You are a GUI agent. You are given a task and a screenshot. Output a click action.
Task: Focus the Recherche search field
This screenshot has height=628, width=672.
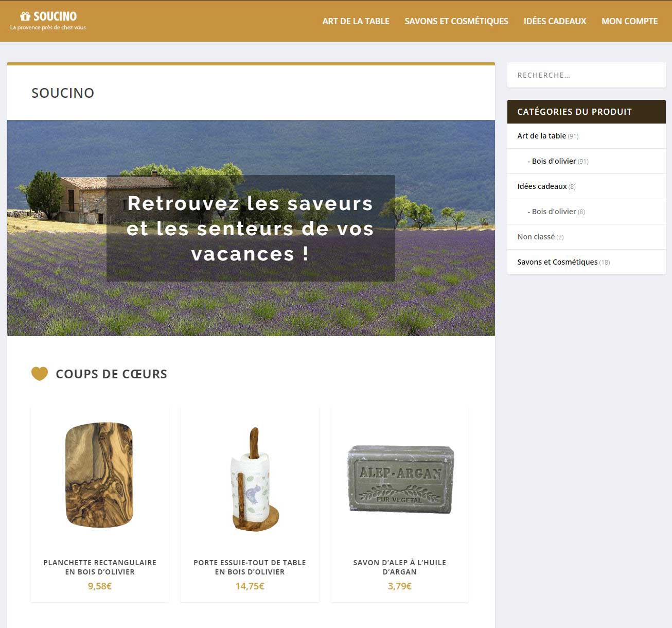click(x=587, y=75)
